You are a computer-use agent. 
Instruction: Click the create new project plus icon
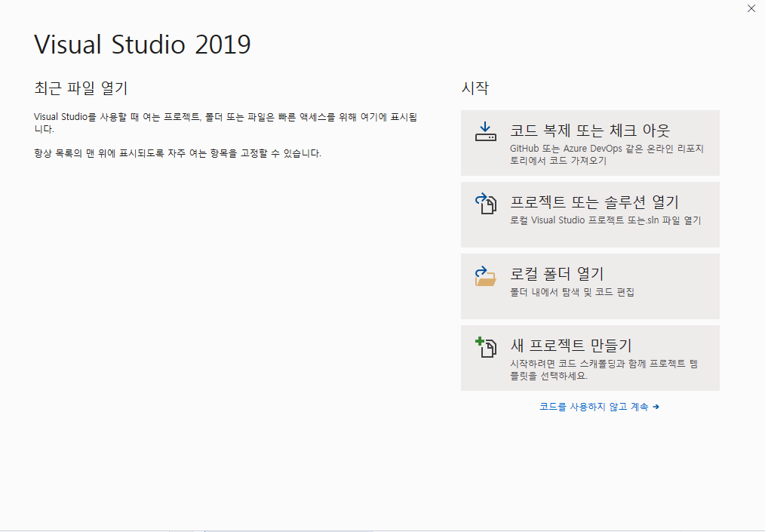(485, 347)
